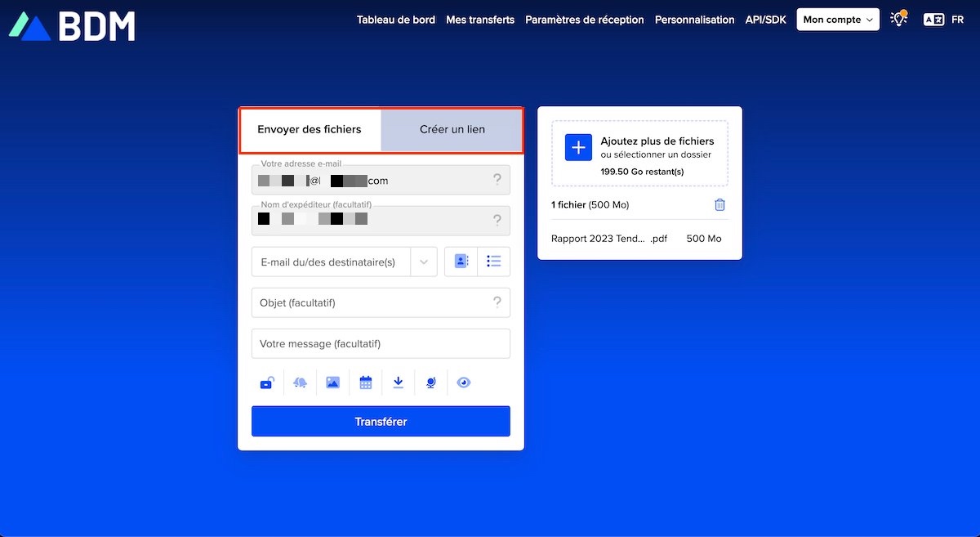Open the address book contacts icon

[x=461, y=262]
